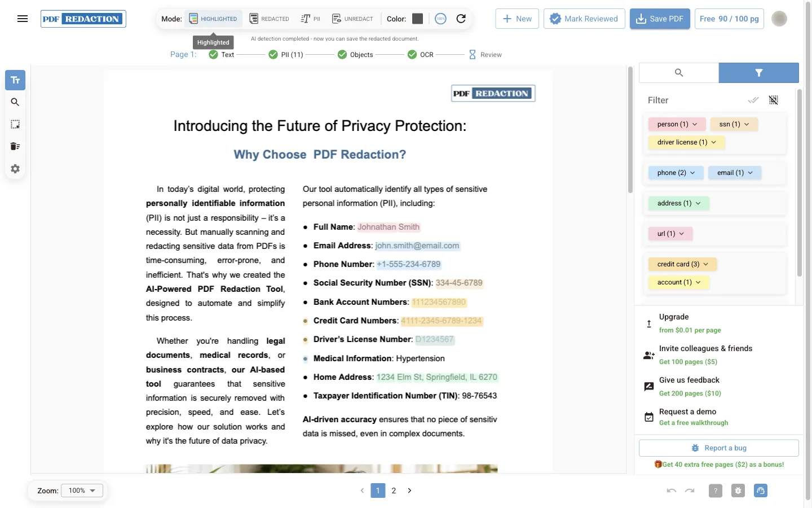This screenshot has width=812, height=508.
Task: Activate the area selection tool
Action: (x=15, y=124)
